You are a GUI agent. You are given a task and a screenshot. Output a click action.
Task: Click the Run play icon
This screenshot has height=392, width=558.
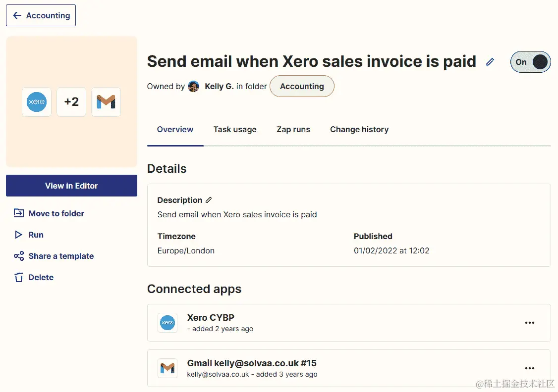[x=18, y=235]
